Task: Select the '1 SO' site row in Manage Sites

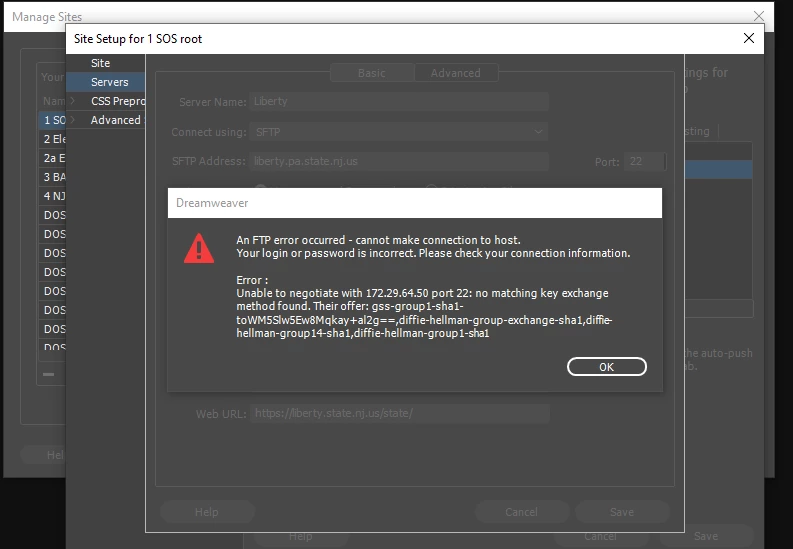Action: pos(53,120)
